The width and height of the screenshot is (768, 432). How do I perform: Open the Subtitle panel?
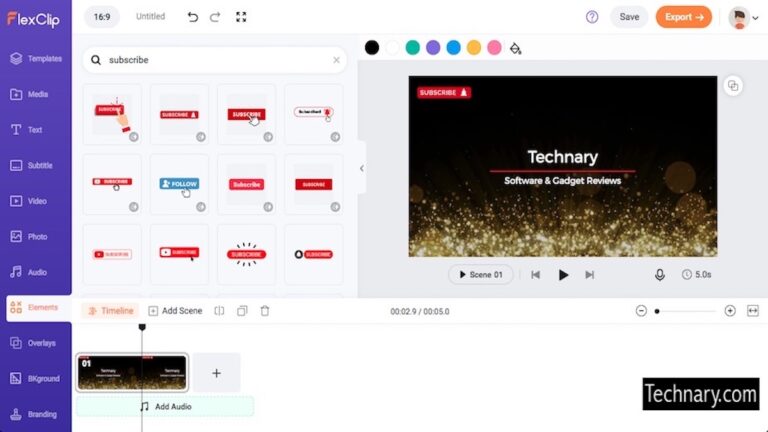(x=31, y=166)
